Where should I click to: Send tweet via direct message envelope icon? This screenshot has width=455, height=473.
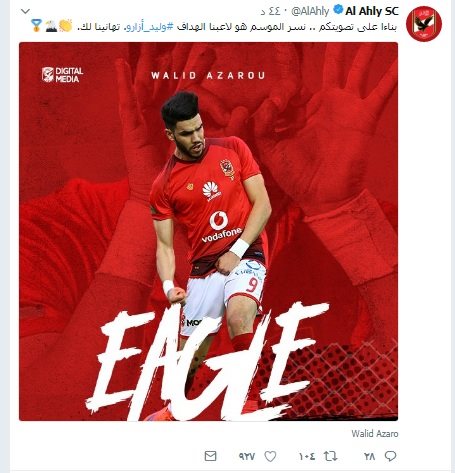coord(210,456)
